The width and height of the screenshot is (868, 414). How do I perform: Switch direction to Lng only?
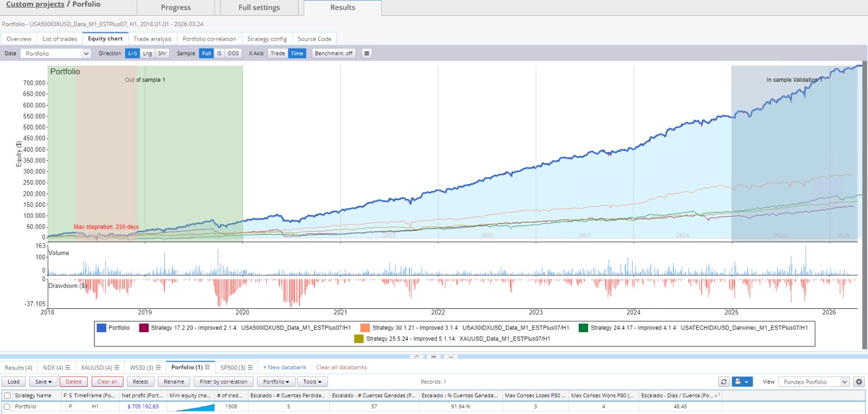[148, 53]
